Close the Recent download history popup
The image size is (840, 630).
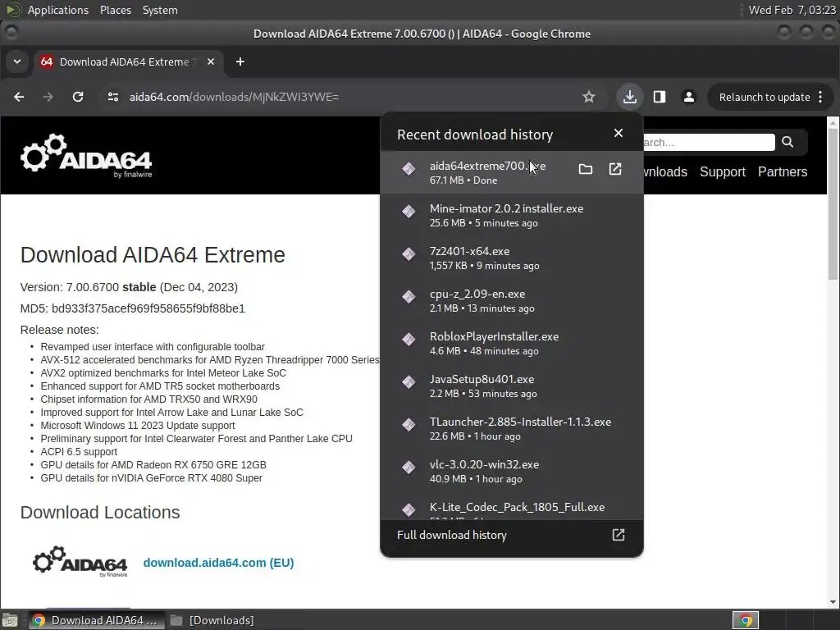coord(619,133)
